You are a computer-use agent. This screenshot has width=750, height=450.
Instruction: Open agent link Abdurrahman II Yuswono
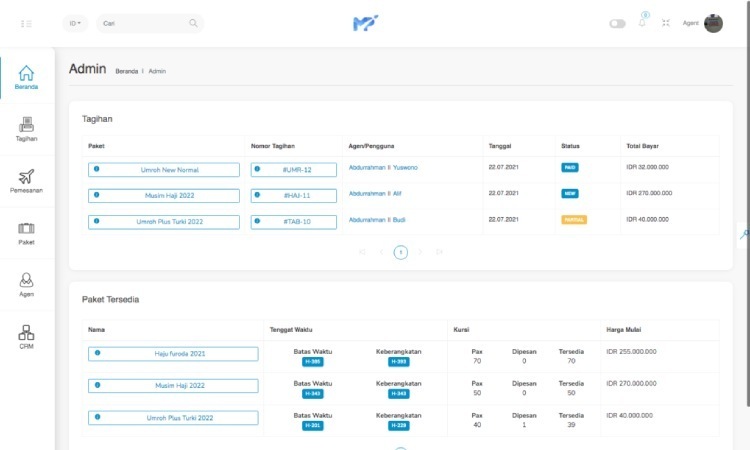(x=383, y=167)
